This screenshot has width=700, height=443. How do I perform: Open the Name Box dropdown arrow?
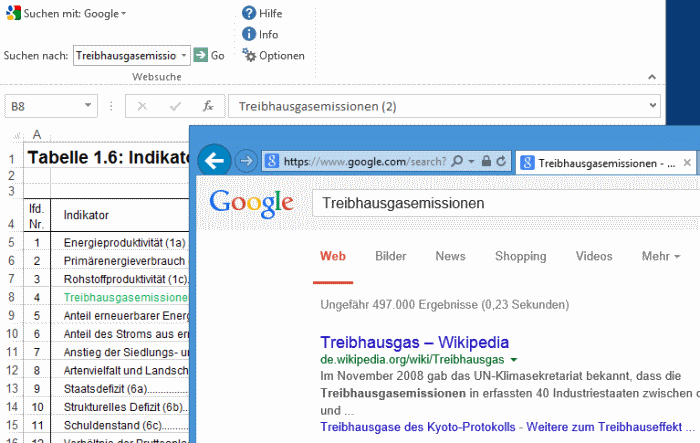click(x=88, y=106)
